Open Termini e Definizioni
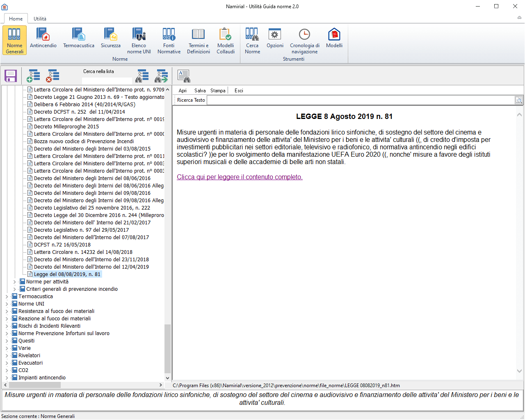This screenshot has width=525, height=420. 199,40
